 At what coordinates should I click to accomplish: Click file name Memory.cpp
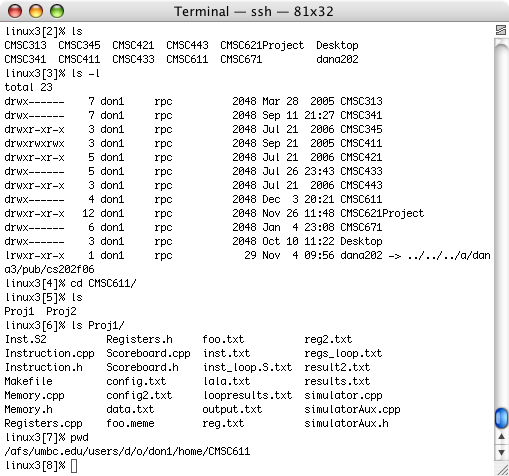[35, 396]
